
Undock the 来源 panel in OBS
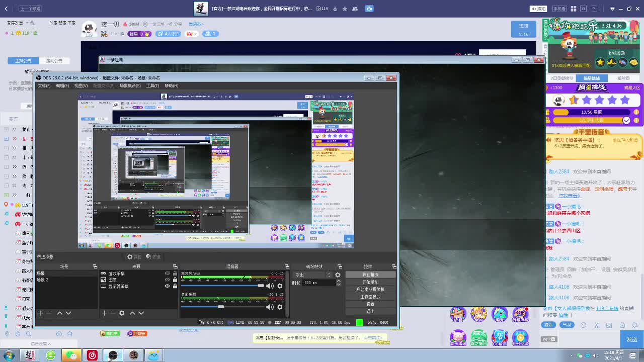pos(175,266)
